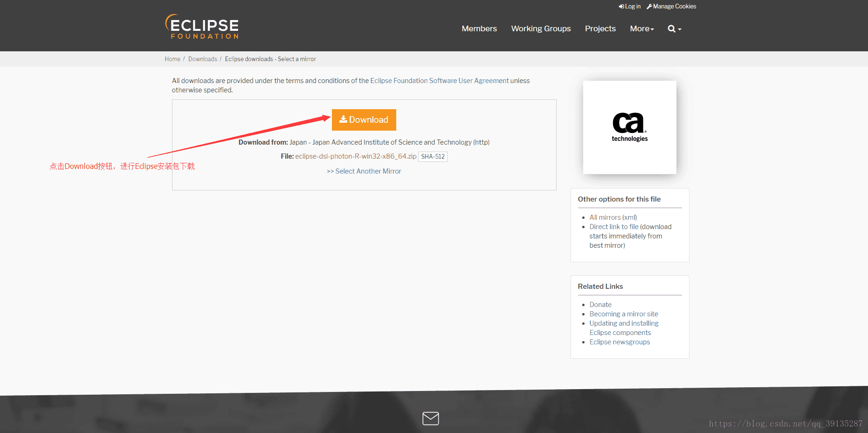The image size is (868, 433).
Task: Choose Select Another Mirror link
Action: 364,171
